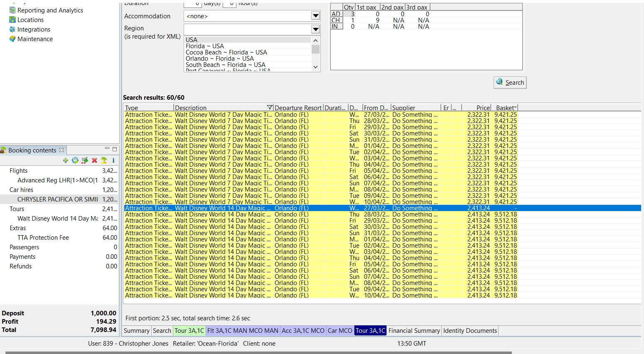Open Reporting and Analytics in sidebar
The height and width of the screenshot is (354, 644).
50,10
